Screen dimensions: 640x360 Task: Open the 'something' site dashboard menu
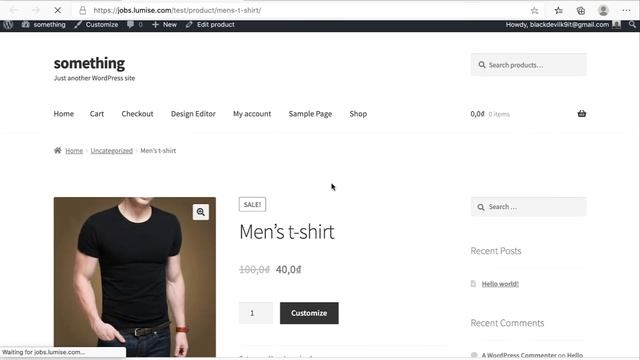pos(44,24)
